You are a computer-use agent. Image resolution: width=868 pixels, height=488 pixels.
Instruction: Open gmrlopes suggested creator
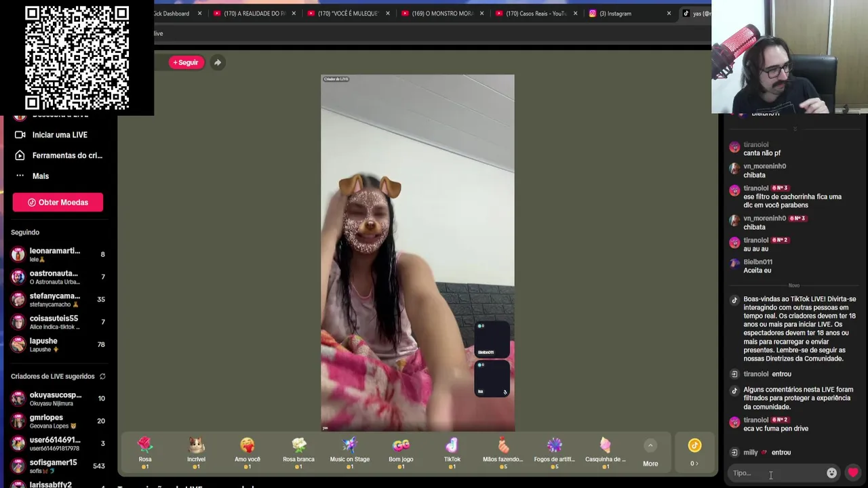(x=58, y=421)
